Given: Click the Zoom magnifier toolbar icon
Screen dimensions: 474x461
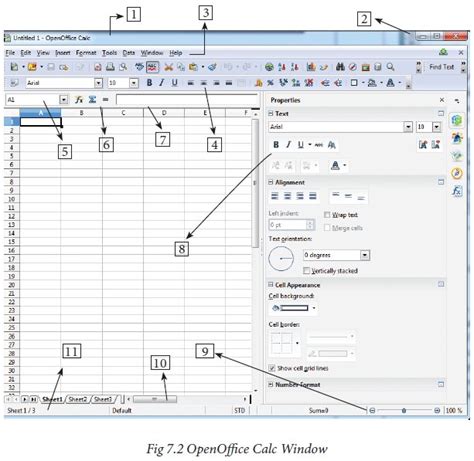Looking at the screenshot, I should tap(390, 67).
